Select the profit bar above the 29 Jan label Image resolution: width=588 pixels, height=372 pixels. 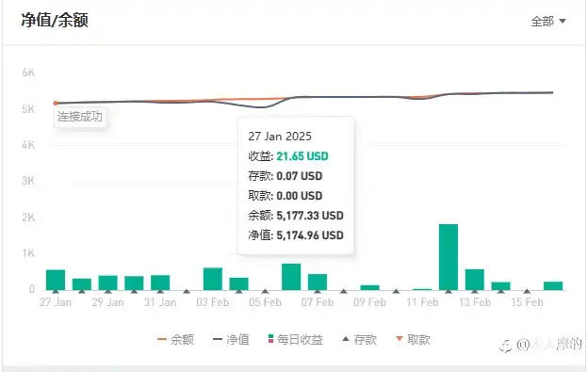click(108, 283)
